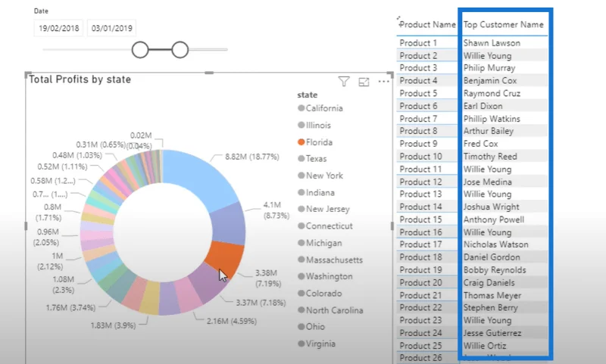Sort by Top Customer Name column header

[503, 24]
